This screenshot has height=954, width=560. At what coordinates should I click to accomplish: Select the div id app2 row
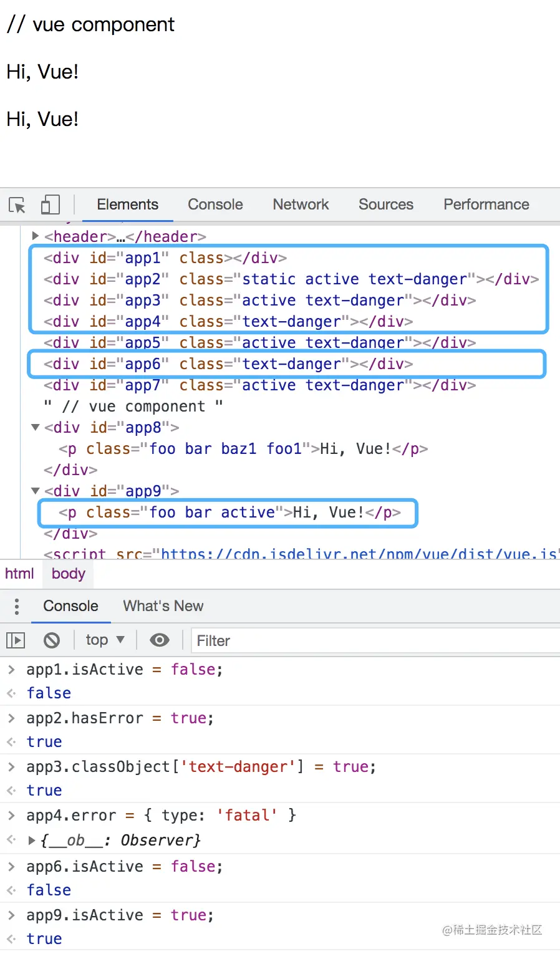point(291,279)
